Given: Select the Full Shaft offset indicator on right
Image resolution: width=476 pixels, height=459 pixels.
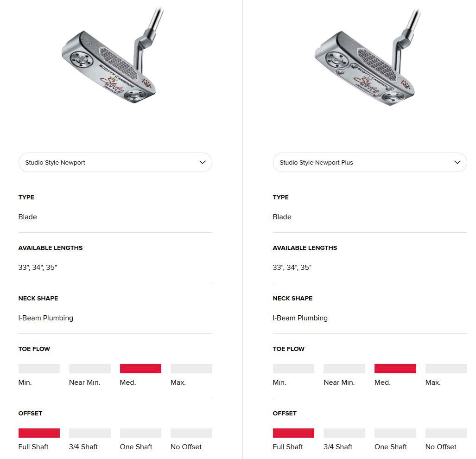Looking at the screenshot, I should tap(293, 433).
